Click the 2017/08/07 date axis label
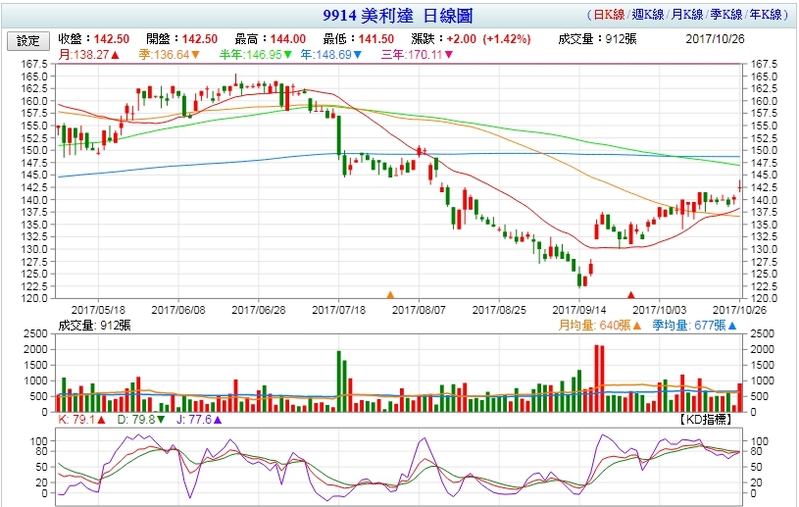799x507 pixels. pos(419,310)
